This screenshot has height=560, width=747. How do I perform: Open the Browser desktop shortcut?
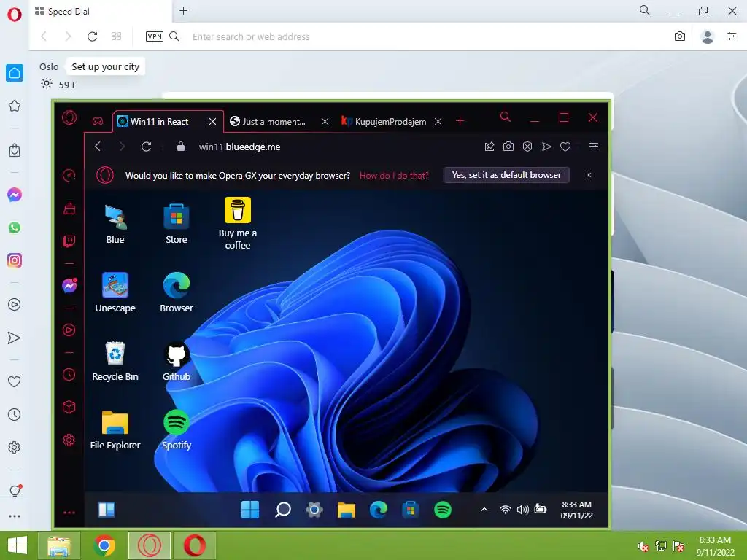[177, 292]
